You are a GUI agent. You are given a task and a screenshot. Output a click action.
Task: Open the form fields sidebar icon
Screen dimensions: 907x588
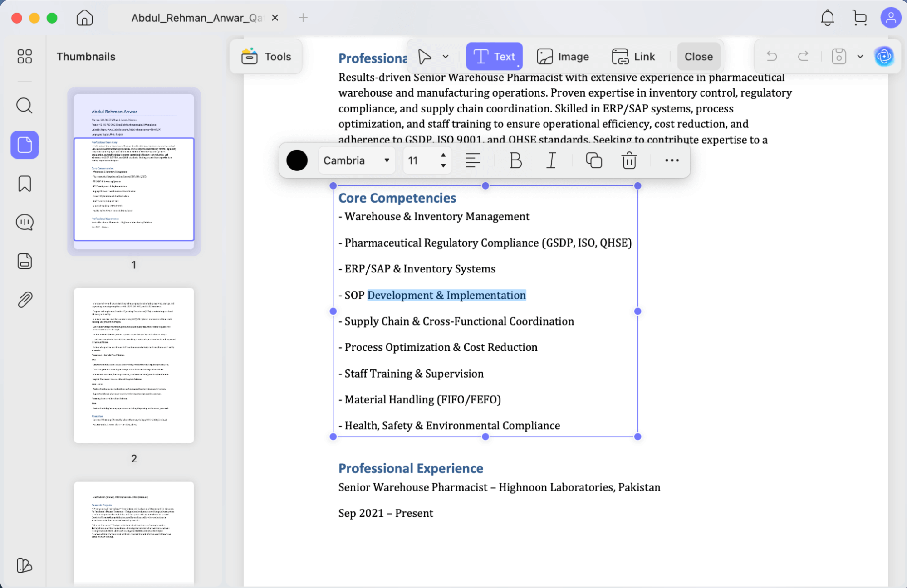tap(25, 261)
